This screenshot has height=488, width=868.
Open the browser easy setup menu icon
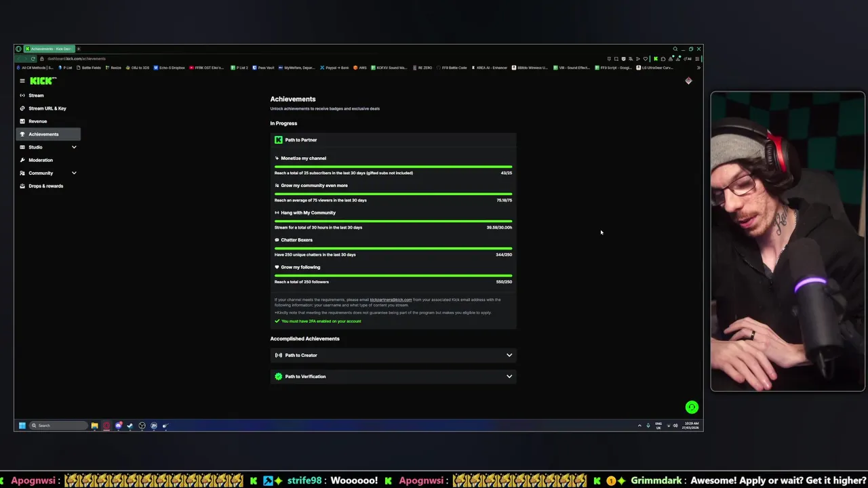697,59
